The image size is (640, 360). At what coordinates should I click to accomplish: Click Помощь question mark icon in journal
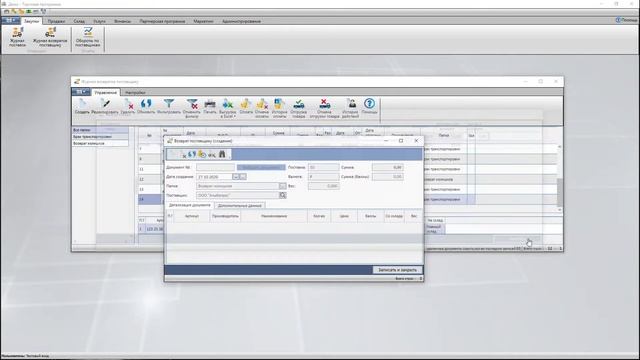tap(369, 107)
